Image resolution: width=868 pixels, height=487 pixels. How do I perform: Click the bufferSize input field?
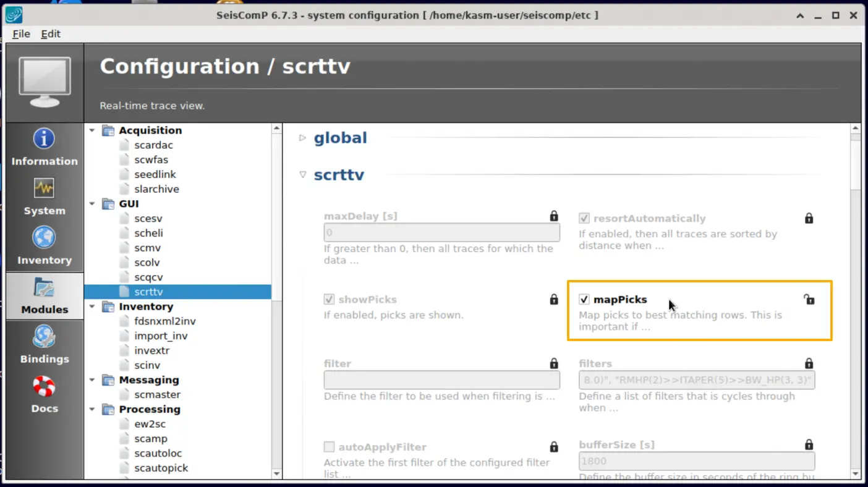point(697,461)
